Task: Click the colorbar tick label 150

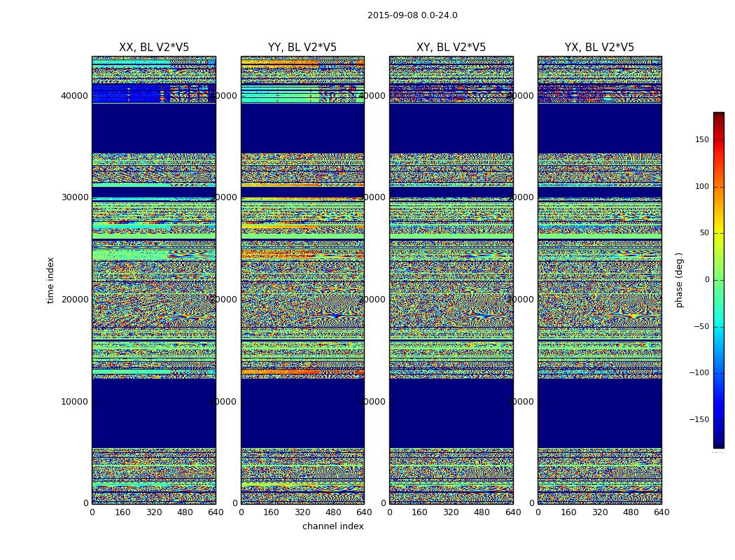Action: point(702,139)
